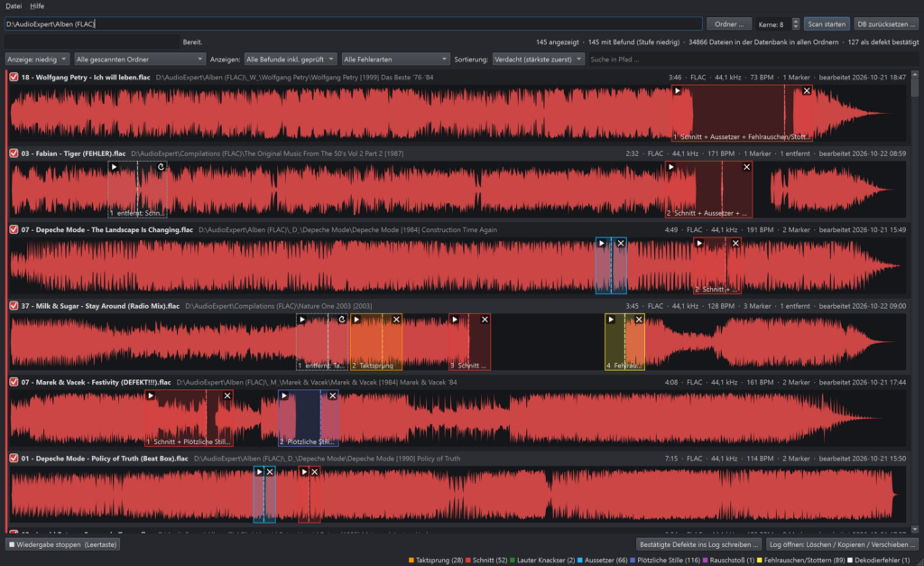Restore removed marker 1 in Fabian Tiger track
924x566 pixels.
161,167
